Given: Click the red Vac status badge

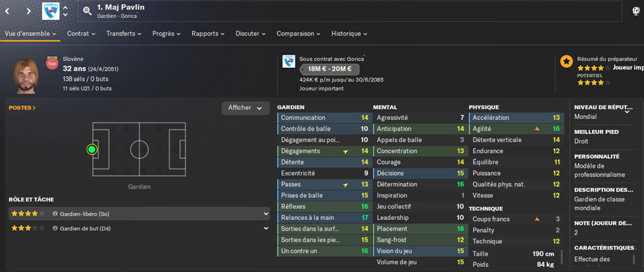Looking at the screenshot, I should tap(52, 64).
